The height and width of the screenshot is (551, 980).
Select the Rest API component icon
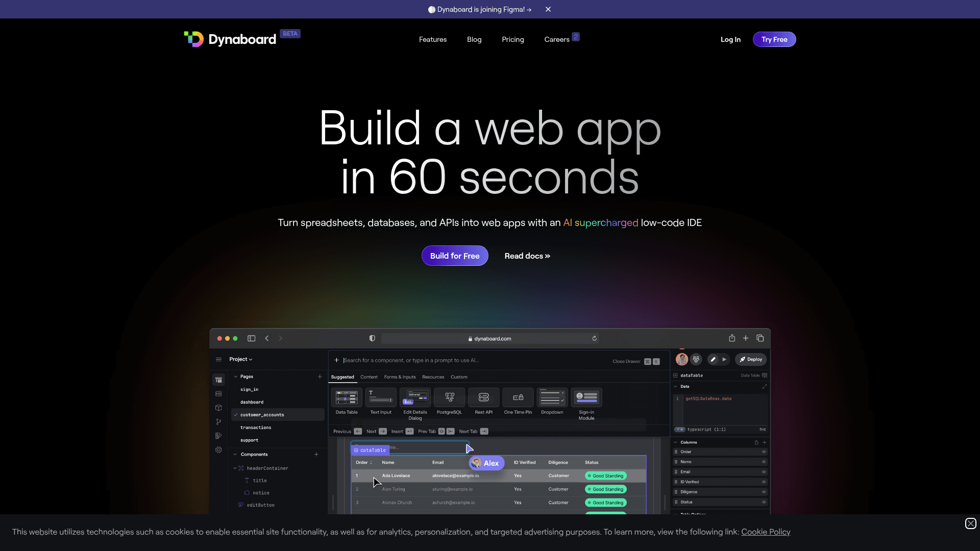pyautogui.click(x=483, y=397)
